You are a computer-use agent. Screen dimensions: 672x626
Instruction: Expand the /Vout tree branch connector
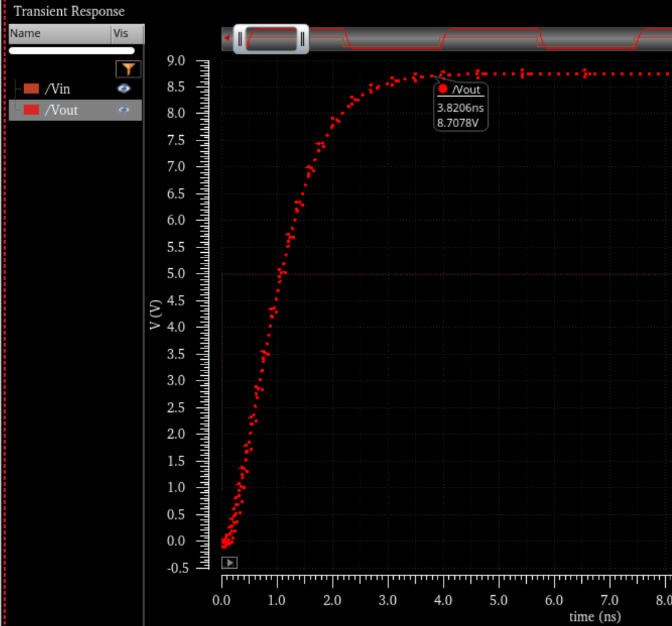17,110
